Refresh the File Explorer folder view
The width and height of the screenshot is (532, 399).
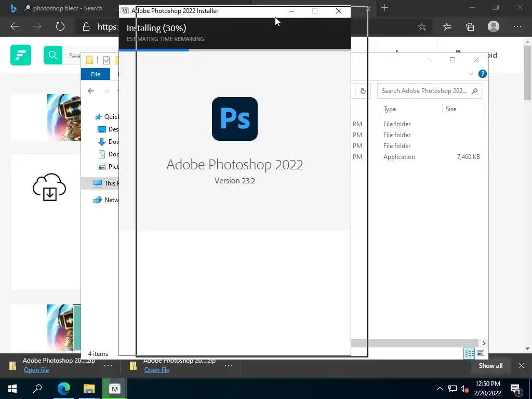363,91
